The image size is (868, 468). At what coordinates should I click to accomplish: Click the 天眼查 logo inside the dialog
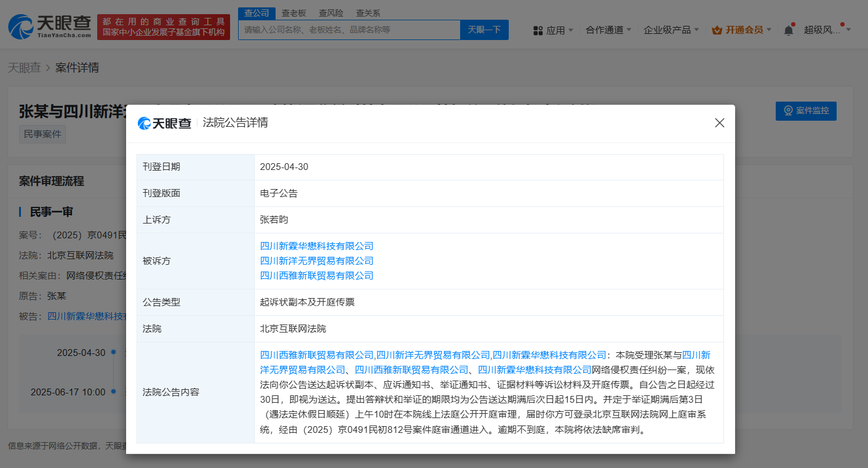pyautogui.click(x=164, y=123)
